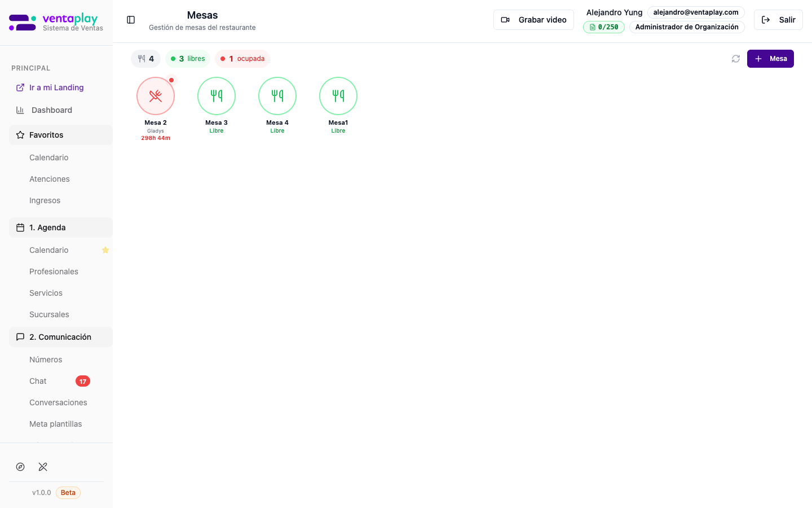Click the add Mesa button
812x508 pixels.
[770, 59]
